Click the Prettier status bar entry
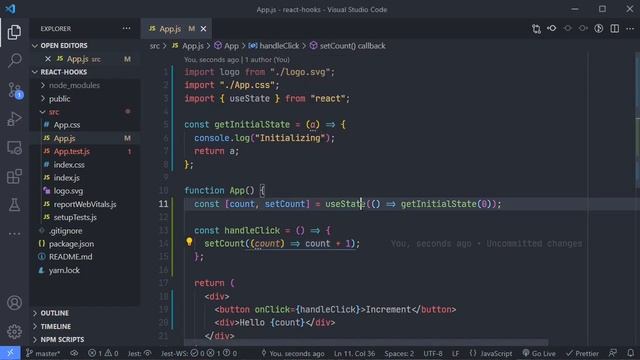 582,353
